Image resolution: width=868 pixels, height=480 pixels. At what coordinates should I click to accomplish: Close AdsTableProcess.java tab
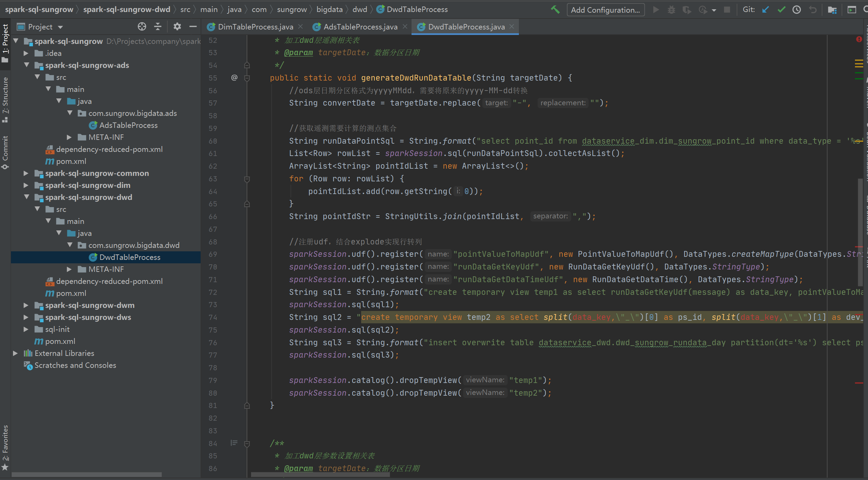tap(405, 26)
